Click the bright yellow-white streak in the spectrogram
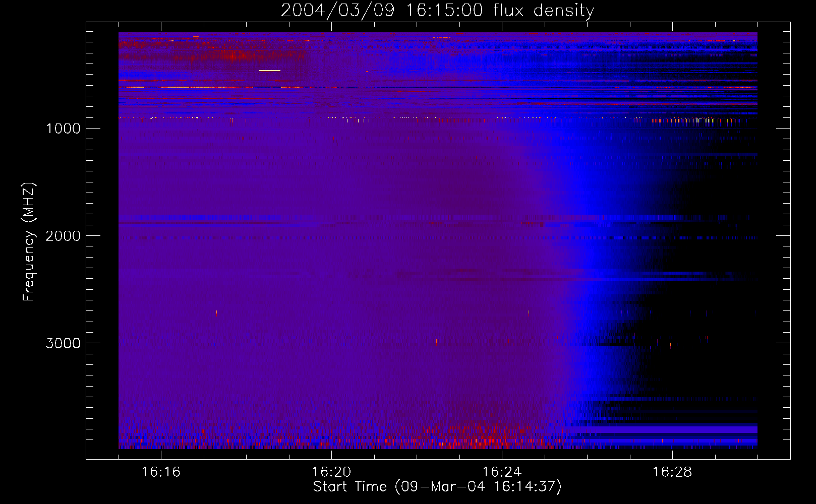Screen dimensions: 816x504 269,71
